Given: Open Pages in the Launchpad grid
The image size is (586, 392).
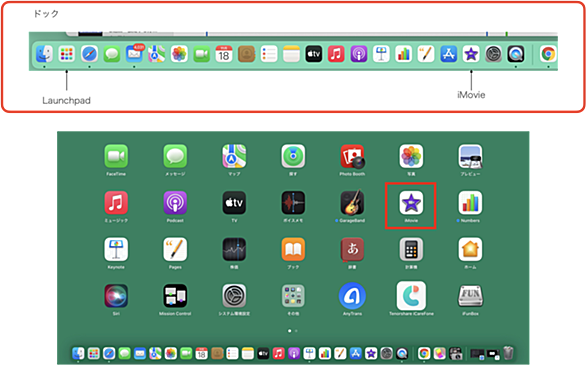Looking at the screenshot, I should [x=175, y=249].
